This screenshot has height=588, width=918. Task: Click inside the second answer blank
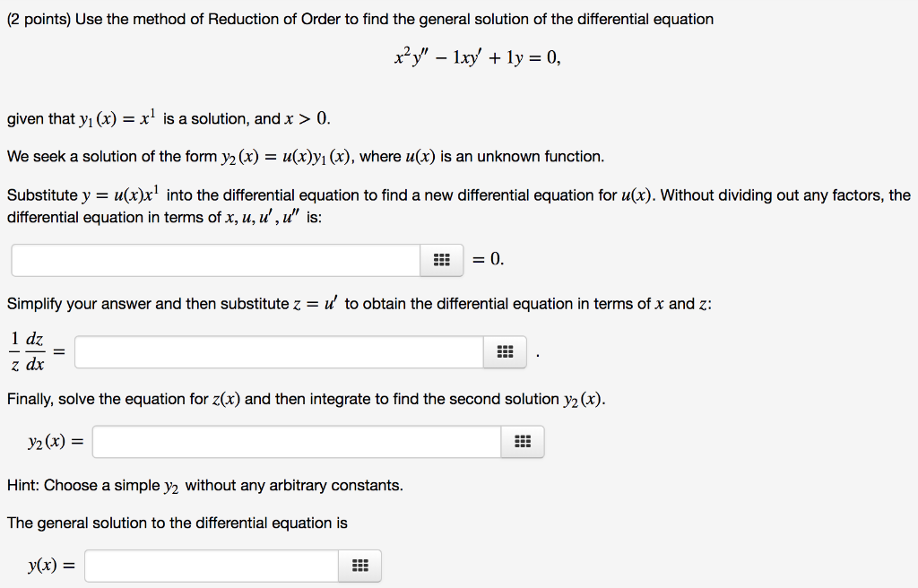pyautogui.click(x=278, y=352)
